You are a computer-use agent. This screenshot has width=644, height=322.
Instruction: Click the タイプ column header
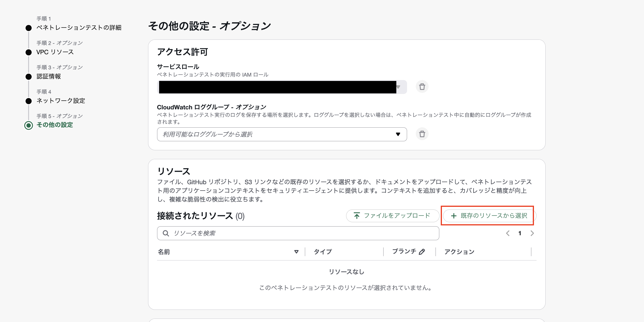tap(323, 252)
